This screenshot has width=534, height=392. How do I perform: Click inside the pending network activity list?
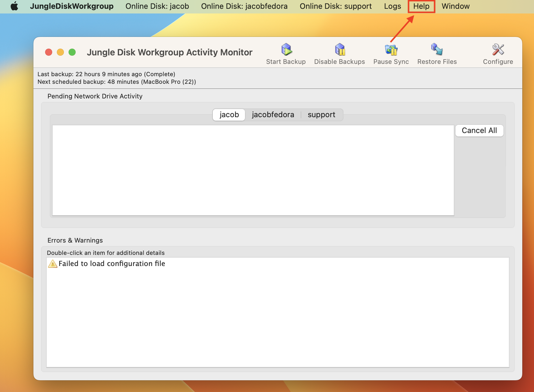pyautogui.click(x=253, y=170)
